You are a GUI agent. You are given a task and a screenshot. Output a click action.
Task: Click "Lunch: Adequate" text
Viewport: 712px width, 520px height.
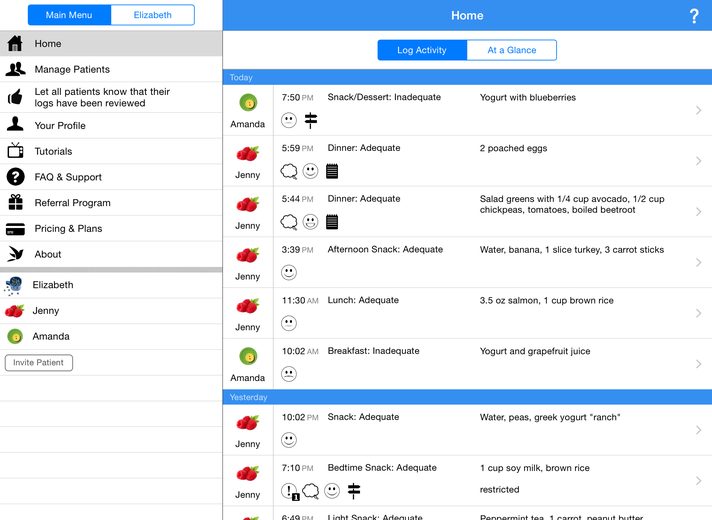(x=363, y=300)
